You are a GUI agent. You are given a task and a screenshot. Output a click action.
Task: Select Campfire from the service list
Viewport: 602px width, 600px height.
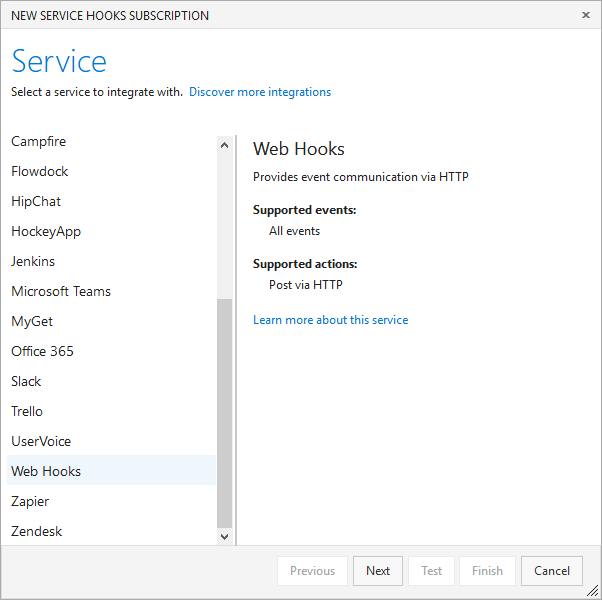[38, 142]
